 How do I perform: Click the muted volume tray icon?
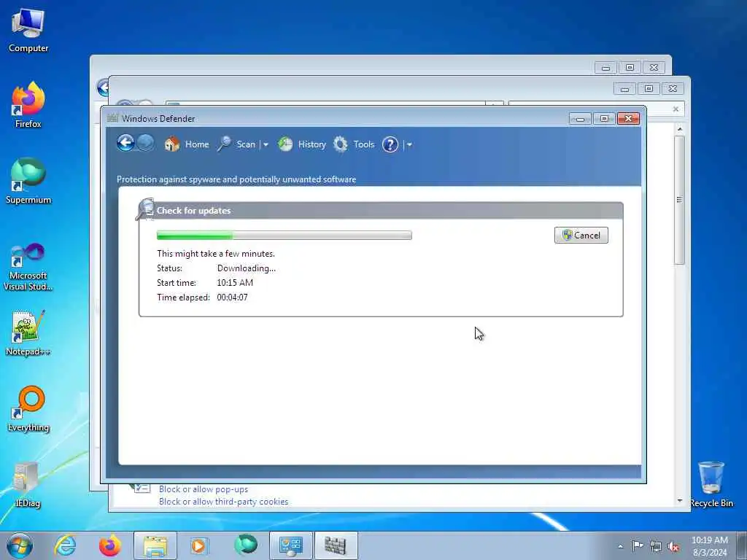[x=673, y=546]
